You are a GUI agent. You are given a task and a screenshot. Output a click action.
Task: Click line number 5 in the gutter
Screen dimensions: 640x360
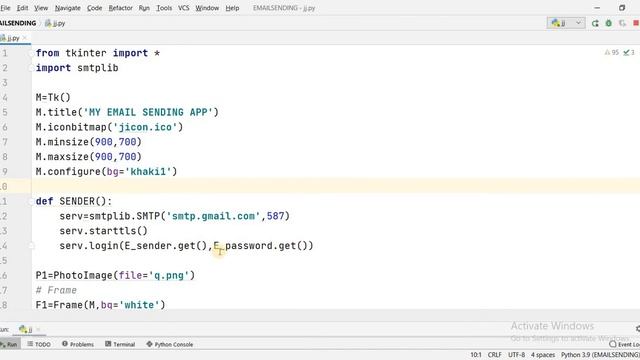[x=4, y=112]
